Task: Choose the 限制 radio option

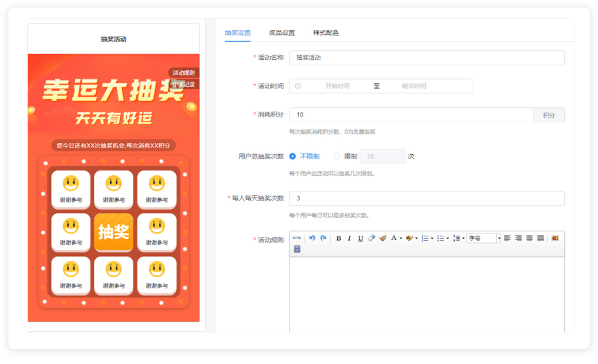Action: [337, 157]
